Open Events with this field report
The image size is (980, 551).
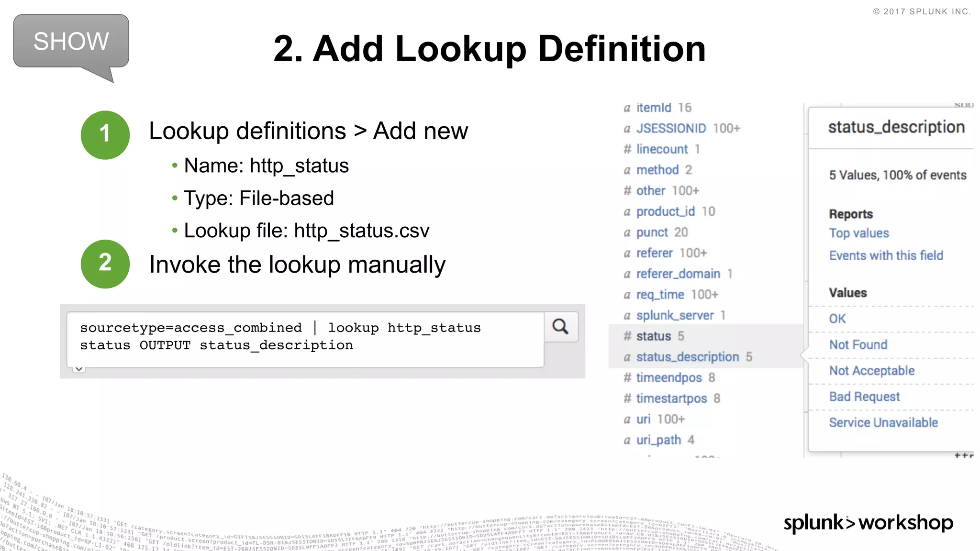coord(886,255)
